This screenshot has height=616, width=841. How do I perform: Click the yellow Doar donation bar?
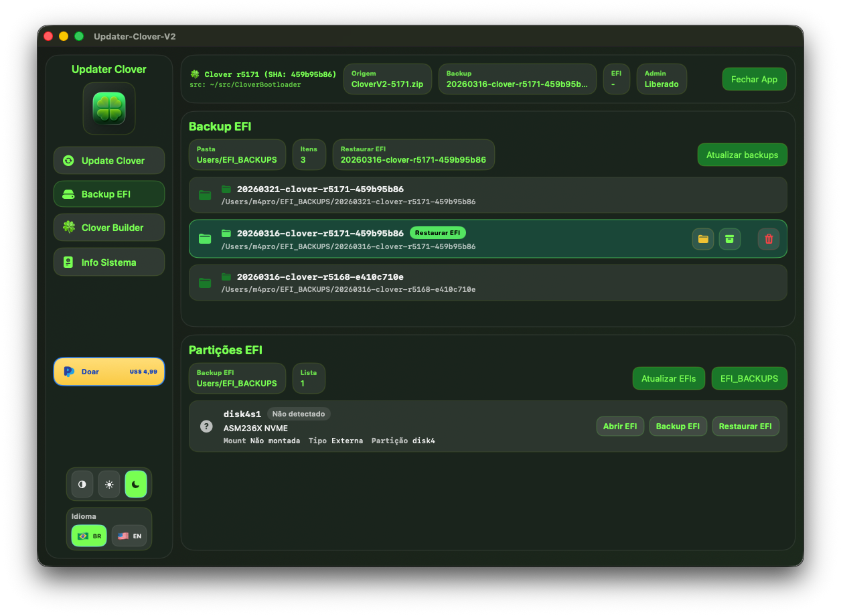108,372
